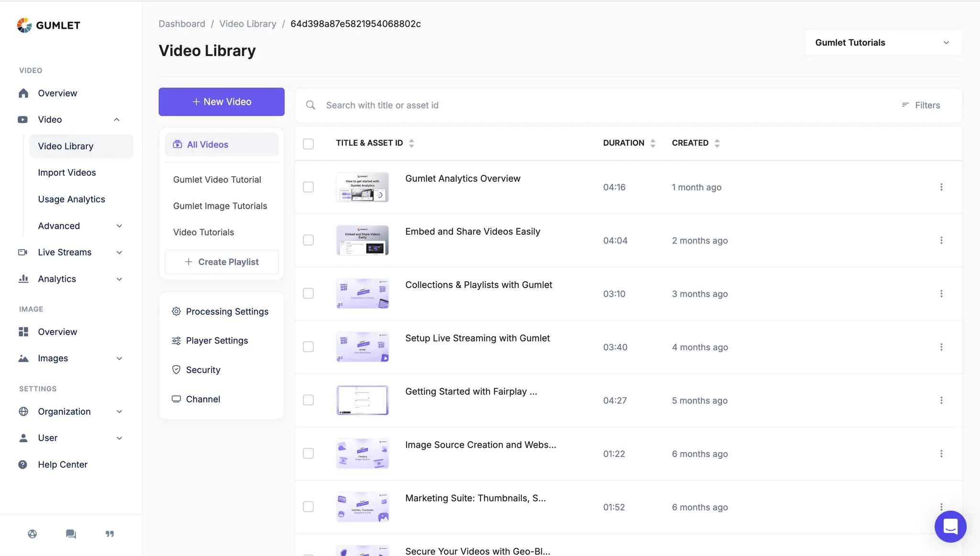Check the Collections & Playlists with Gumlet row

309,294
